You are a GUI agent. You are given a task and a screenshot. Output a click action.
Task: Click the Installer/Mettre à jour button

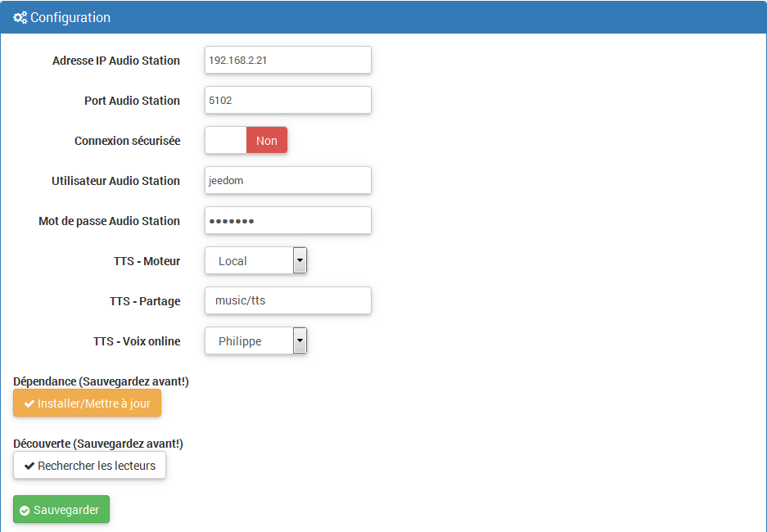coord(87,404)
